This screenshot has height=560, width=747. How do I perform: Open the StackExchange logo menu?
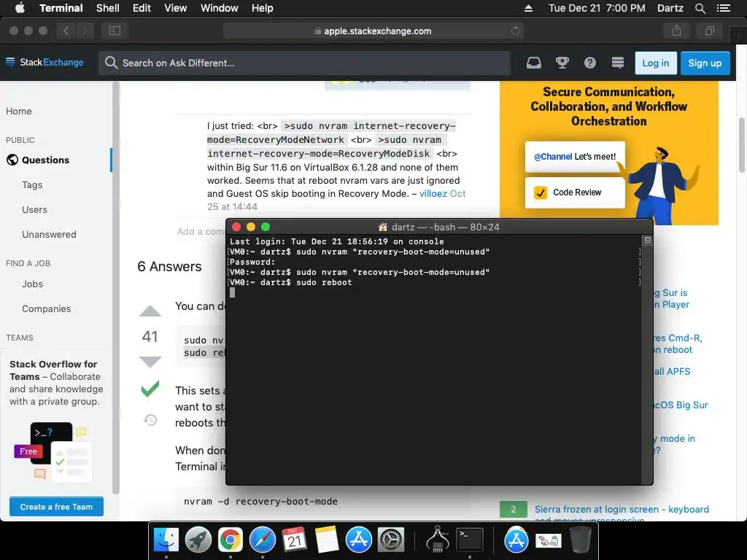click(x=44, y=63)
